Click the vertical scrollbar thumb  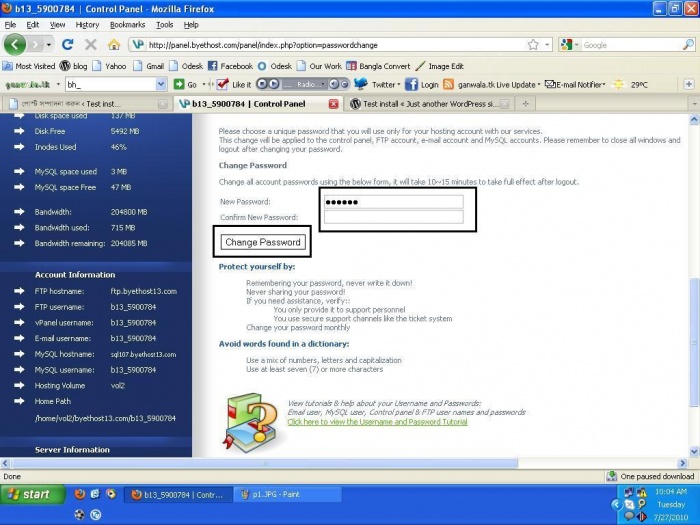pyautogui.click(x=694, y=342)
